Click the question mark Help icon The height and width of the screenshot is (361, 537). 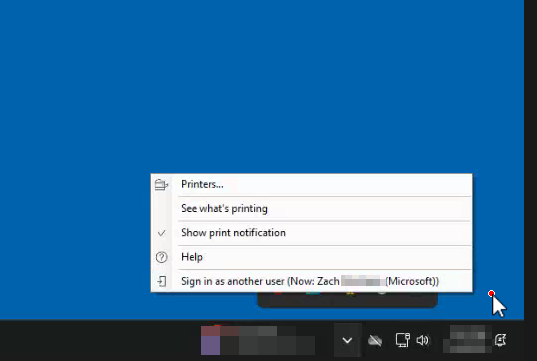161,257
